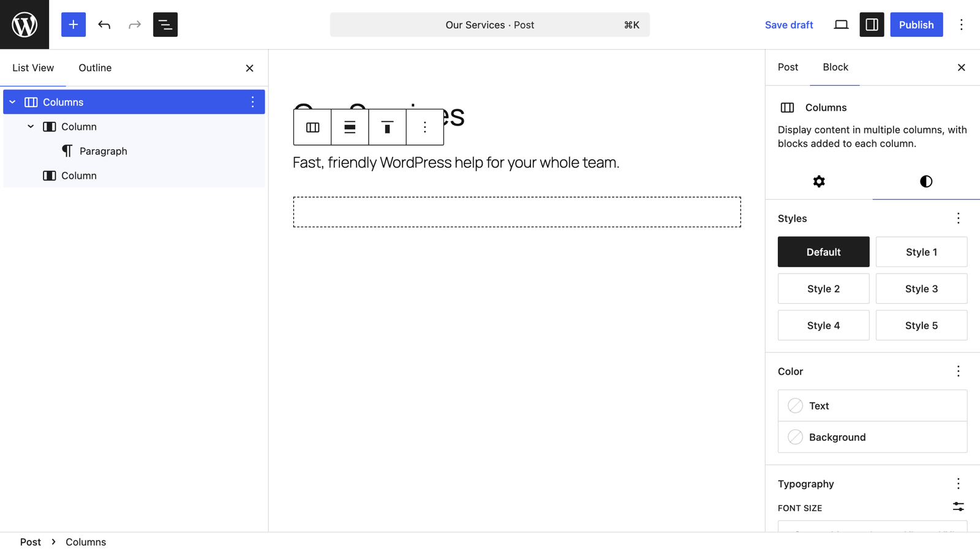The width and height of the screenshot is (980, 551).
Task: Click the Post breadcrumb
Action: coord(31,542)
